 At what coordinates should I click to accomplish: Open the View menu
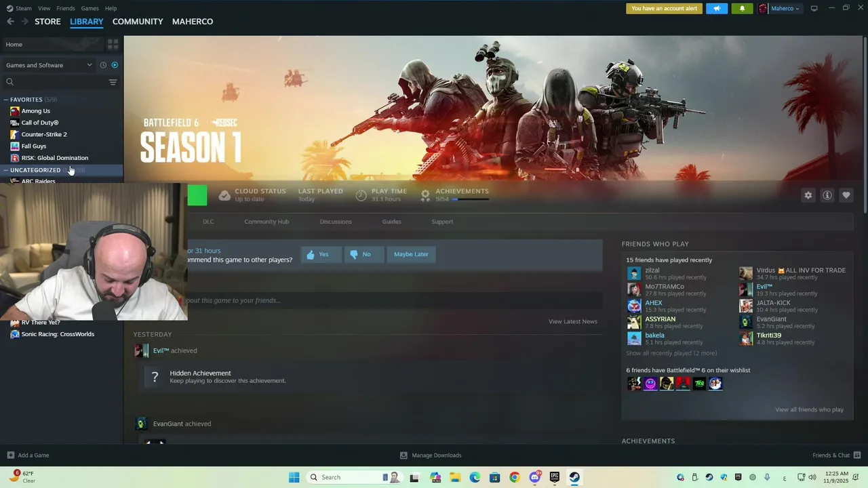click(x=44, y=8)
